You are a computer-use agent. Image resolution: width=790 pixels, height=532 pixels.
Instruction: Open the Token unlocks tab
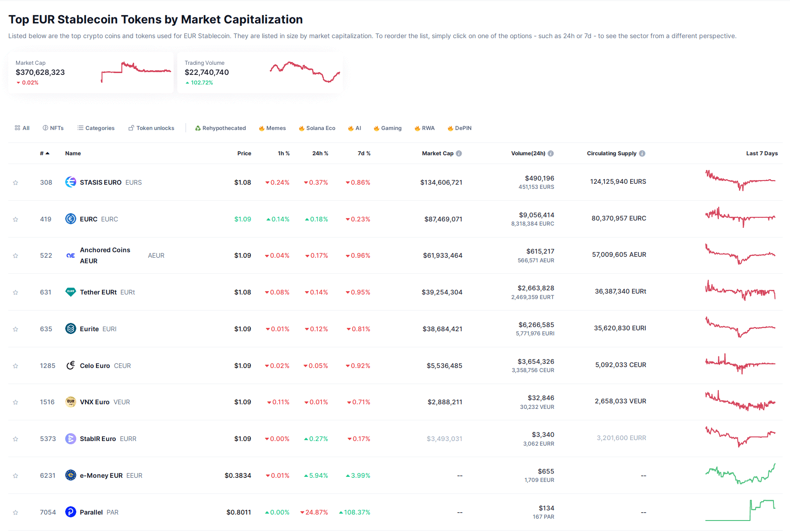152,128
